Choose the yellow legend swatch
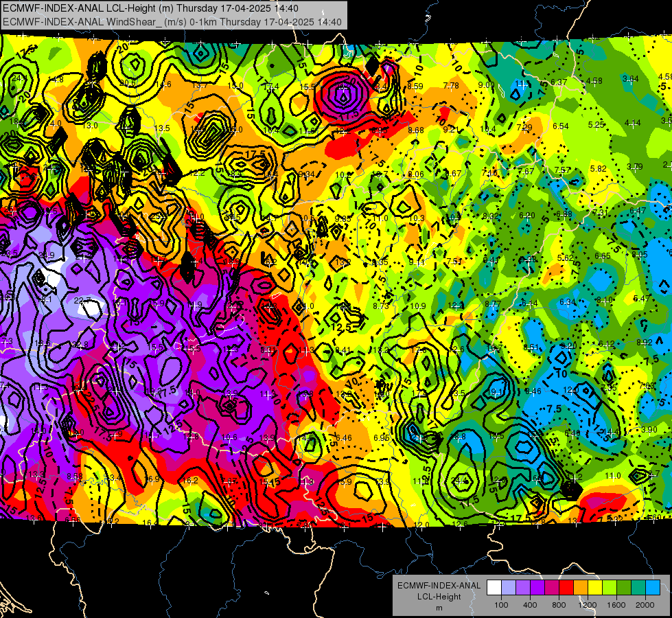 tap(595, 588)
